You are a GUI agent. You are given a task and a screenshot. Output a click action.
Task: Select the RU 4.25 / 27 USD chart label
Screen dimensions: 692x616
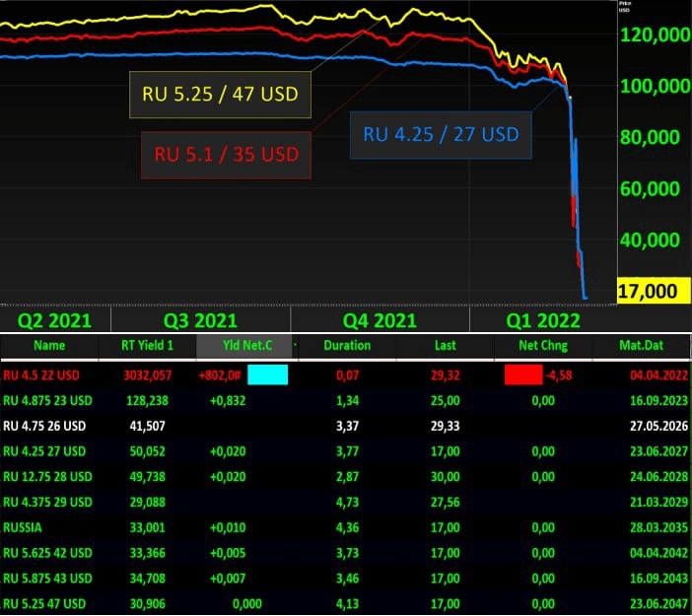tap(441, 135)
